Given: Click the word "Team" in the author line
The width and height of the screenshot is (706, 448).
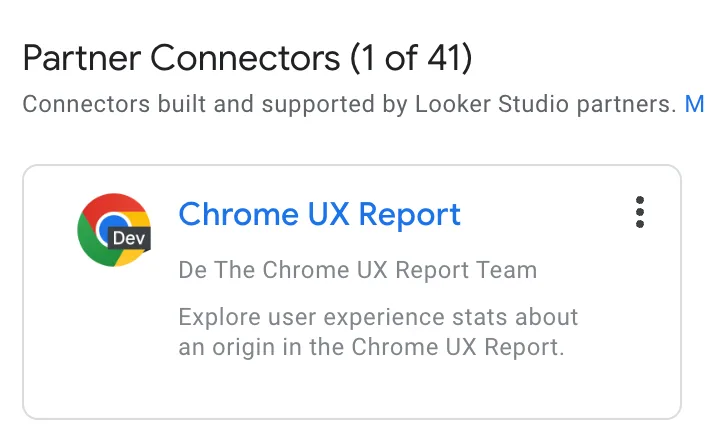Looking at the screenshot, I should (x=511, y=270).
